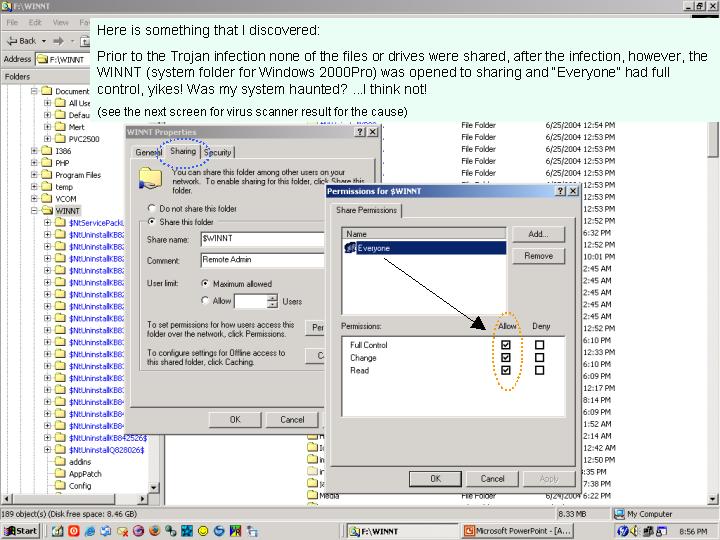This screenshot has width=720, height=540.
Task: Collapse the WINNT folder node
Action: click(x=34, y=210)
